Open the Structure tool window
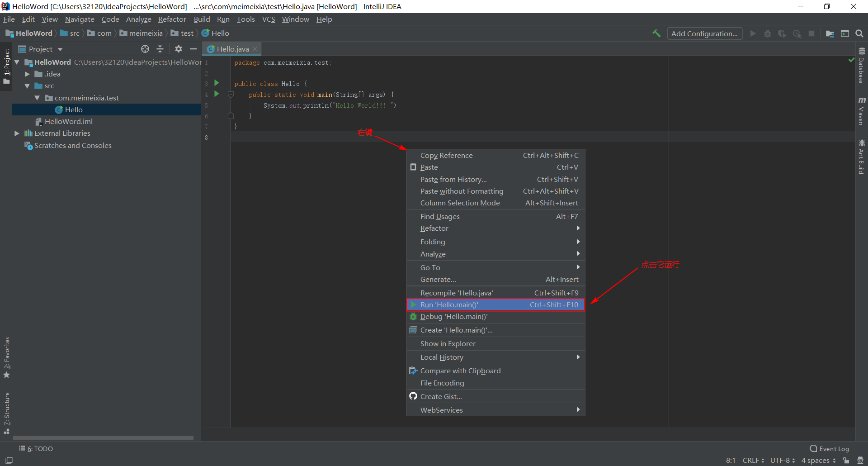 [x=7, y=413]
